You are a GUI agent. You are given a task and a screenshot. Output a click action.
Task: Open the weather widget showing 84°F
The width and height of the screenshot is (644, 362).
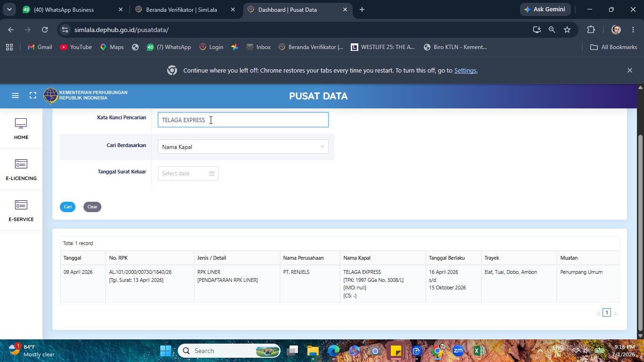32,351
